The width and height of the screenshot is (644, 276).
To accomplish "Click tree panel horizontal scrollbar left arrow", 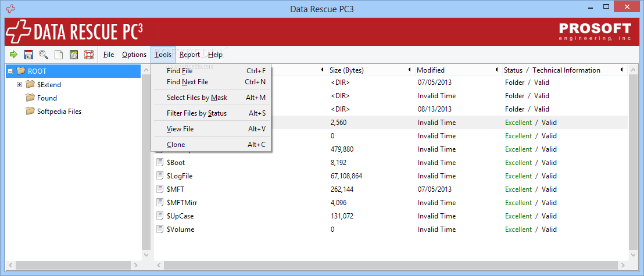I will [x=11, y=266].
